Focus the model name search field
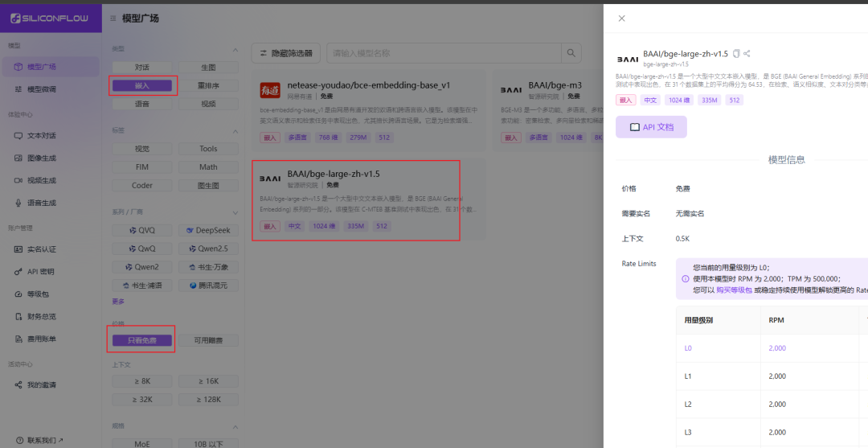The image size is (868, 448). 444,53
